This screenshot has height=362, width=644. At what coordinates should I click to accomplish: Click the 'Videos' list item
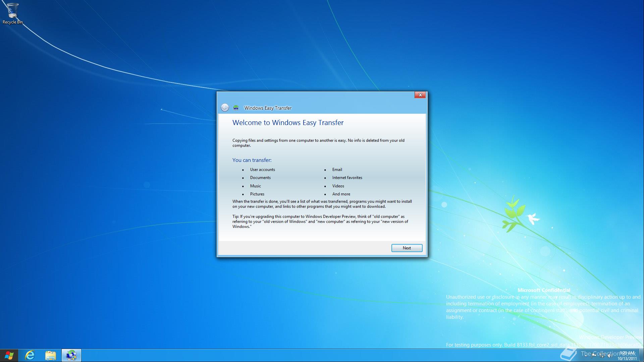pyautogui.click(x=338, y=186)
